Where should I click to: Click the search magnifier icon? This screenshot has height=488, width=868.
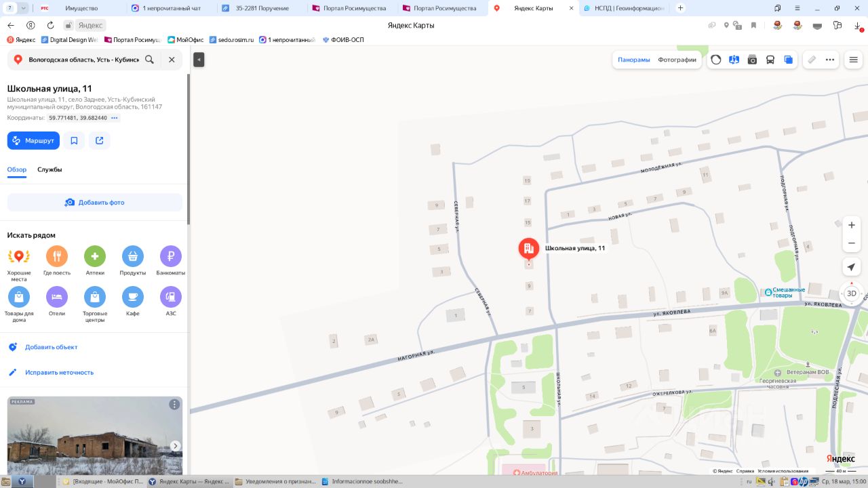[x=149, y=60]
